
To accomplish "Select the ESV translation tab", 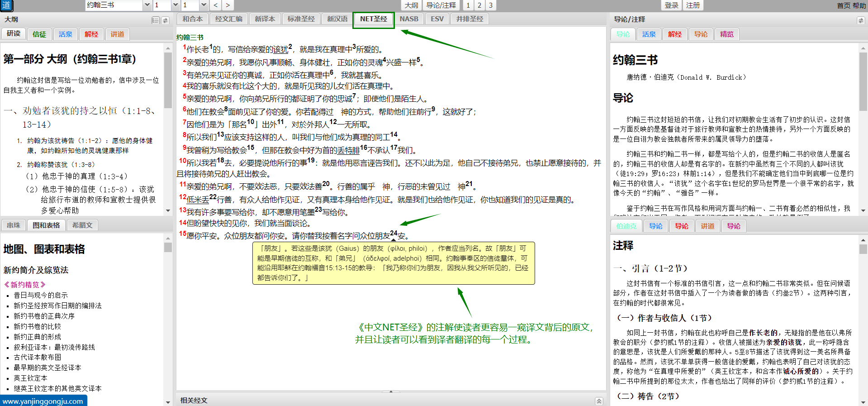I will pos(437,19).
